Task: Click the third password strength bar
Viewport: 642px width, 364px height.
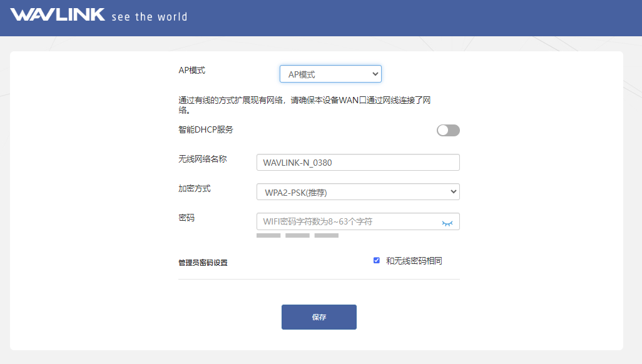Action: coord(326,236)
